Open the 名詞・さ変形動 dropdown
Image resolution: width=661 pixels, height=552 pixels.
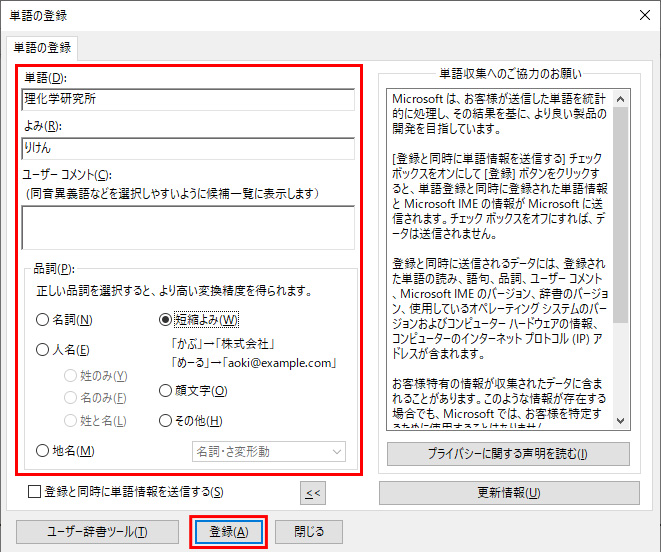[x=268, y=451]
